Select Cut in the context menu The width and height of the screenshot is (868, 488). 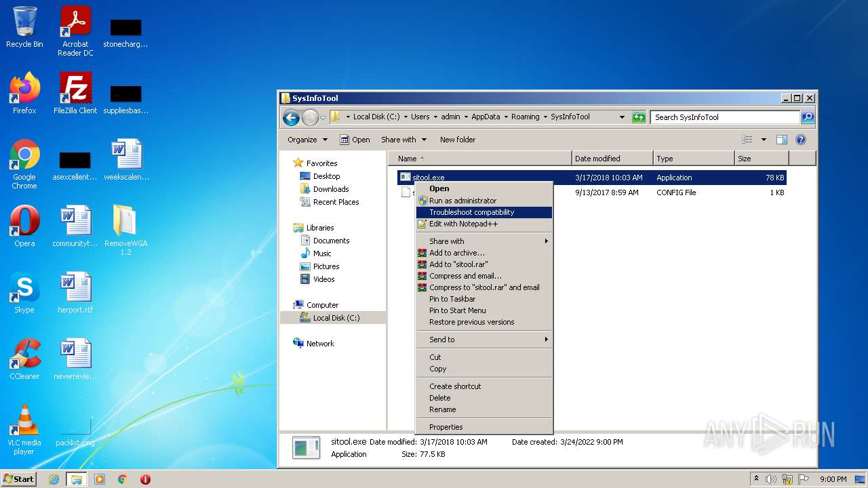click(x=484, y=357)
